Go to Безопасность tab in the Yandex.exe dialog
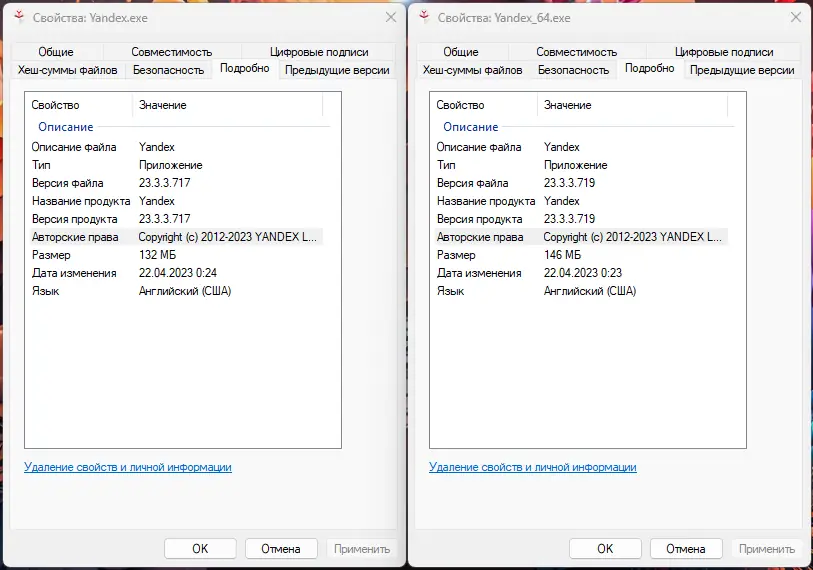 (168, 70)
